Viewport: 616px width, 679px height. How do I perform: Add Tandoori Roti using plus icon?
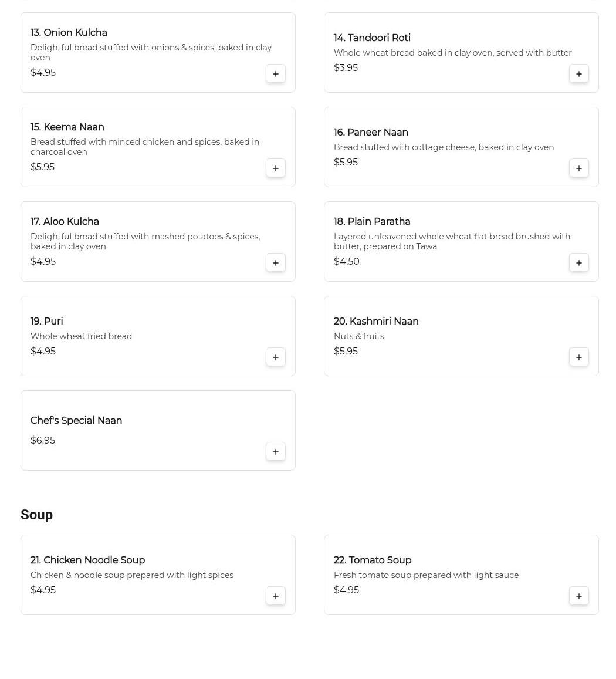pos(578,74)
